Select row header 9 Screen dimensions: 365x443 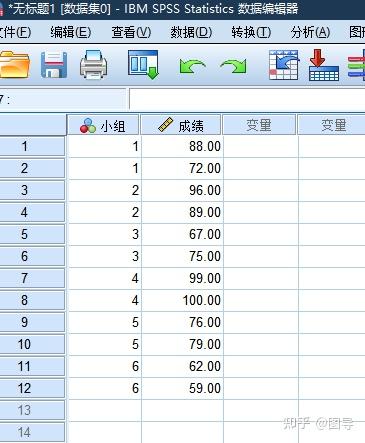(x=32, y=322)
